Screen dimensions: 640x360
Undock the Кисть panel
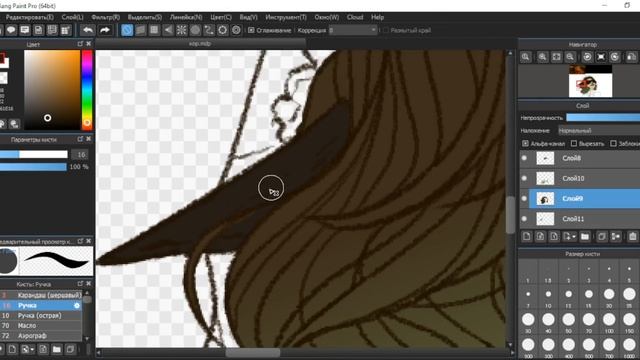pos(80,284)
